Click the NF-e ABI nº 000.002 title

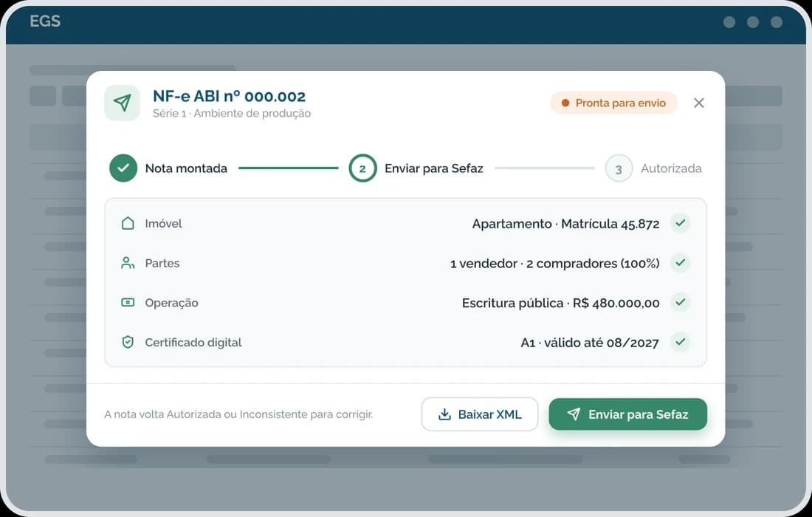coord(229,96)
